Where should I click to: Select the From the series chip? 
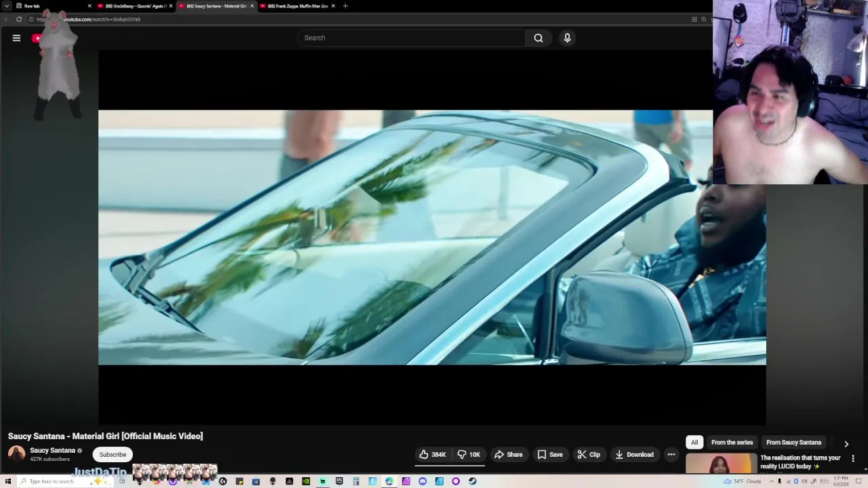(x=732, y=443)
